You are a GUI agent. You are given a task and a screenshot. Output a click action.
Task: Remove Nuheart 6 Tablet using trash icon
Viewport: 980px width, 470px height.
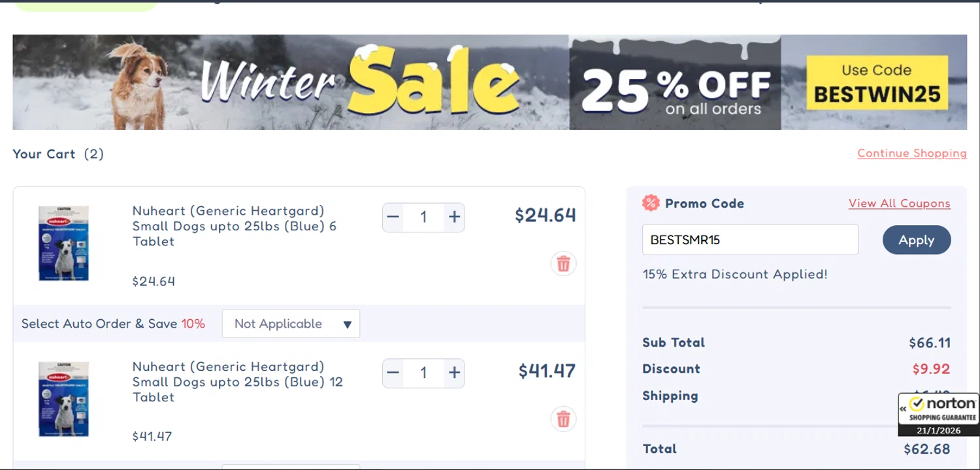563,264
